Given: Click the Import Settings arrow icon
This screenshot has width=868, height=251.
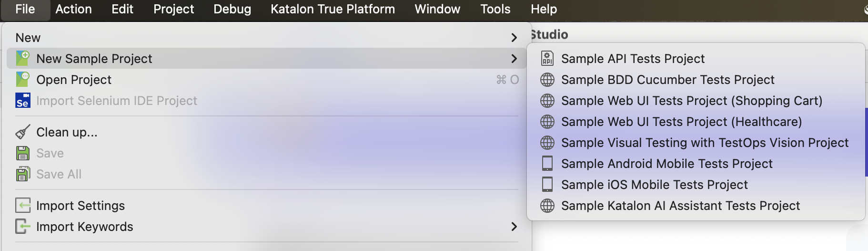Looking at the screenshot, I should pos(23,205).
